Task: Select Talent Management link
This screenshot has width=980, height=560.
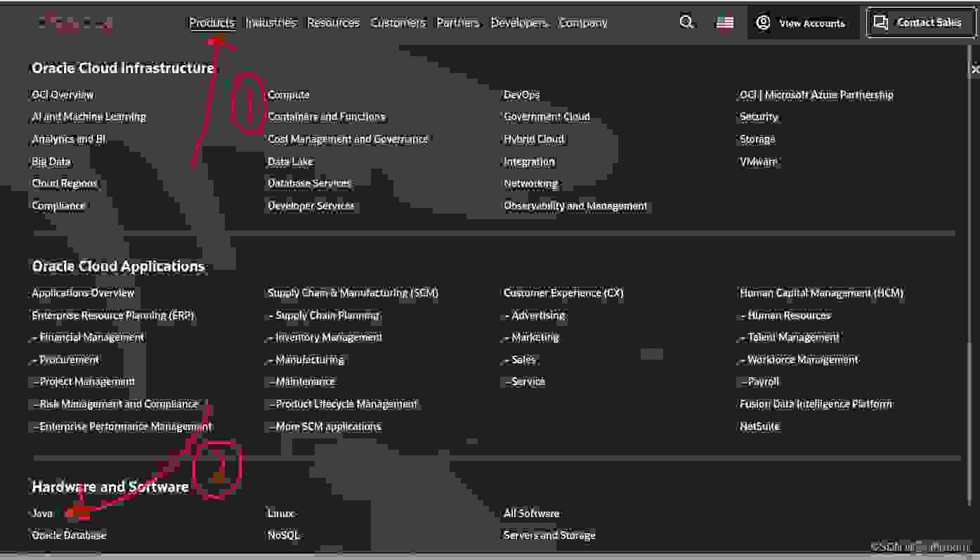Action: [x=790, y=337]
